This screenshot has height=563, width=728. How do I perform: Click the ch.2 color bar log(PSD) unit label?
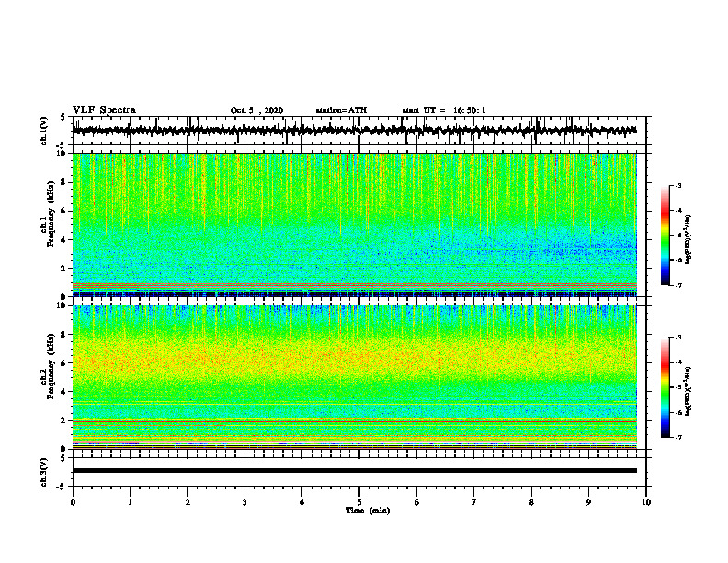[x=688, y=391]
